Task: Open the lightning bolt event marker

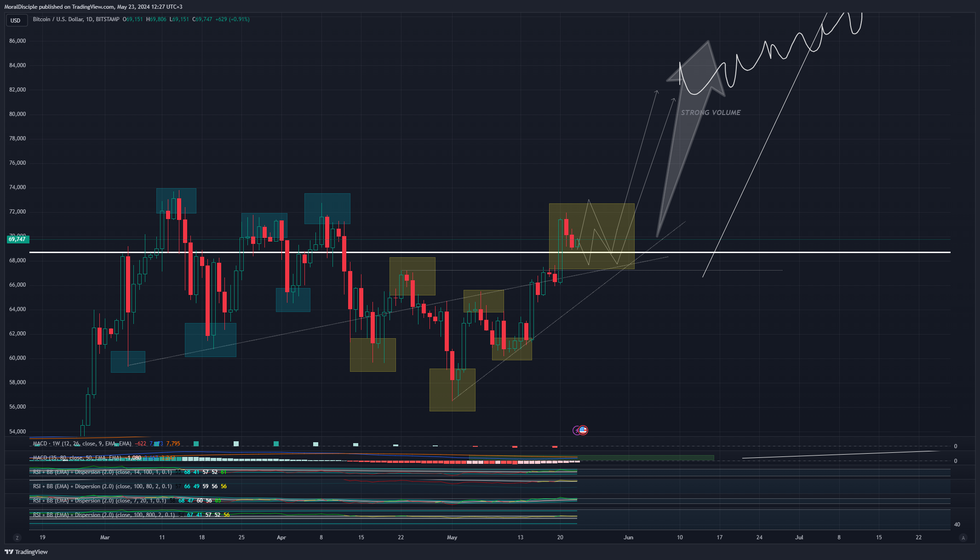Action: point(576,431)
